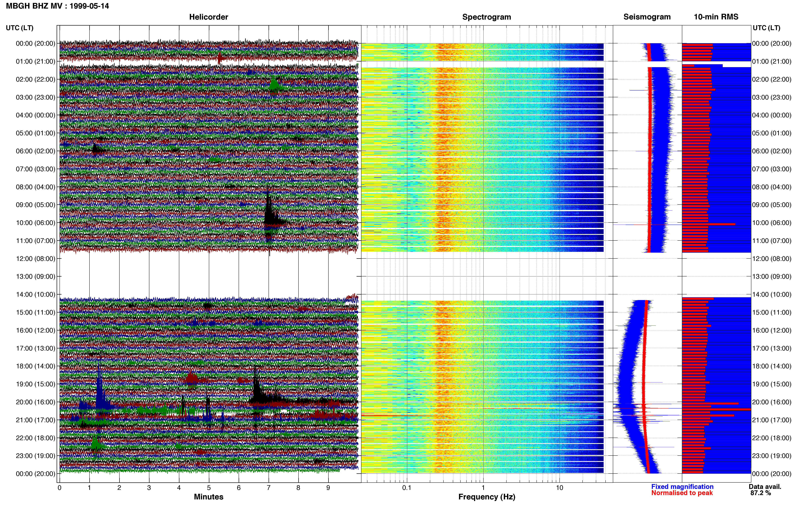812x508 pixels.
Task: Select "02:00 (22:00)" on the Helicorder time axis
Action: [36, 79]
